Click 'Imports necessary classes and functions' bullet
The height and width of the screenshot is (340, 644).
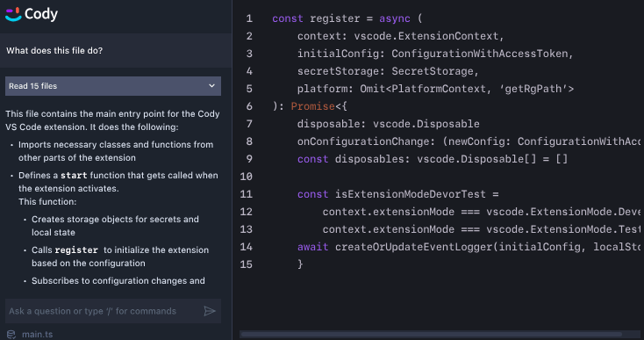[x=116, y=151]
